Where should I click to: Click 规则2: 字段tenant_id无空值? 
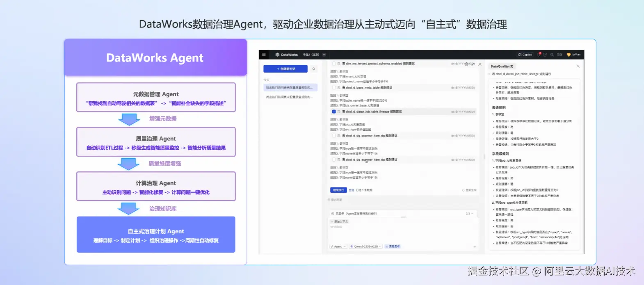(x=348, y=76)
